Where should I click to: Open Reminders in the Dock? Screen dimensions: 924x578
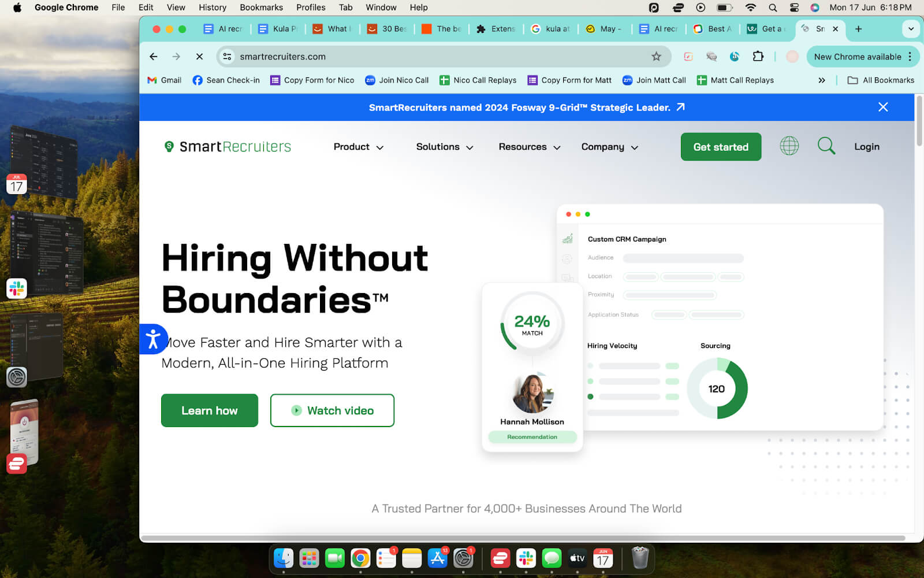click(x=386, y=558)
